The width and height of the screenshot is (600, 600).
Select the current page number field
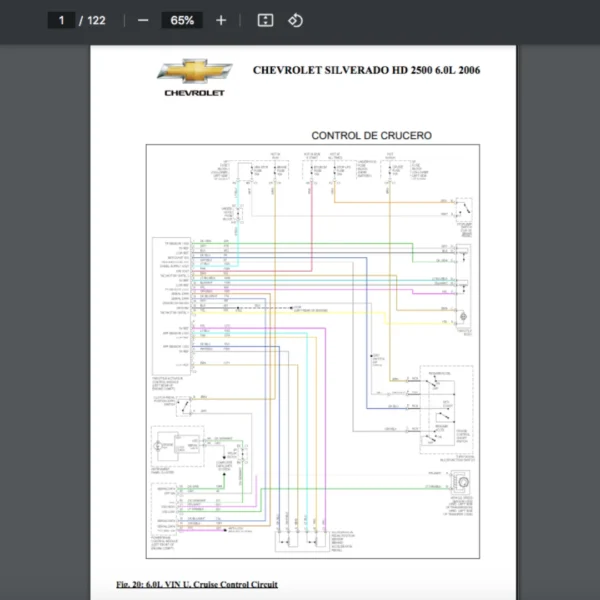[61, 20]
